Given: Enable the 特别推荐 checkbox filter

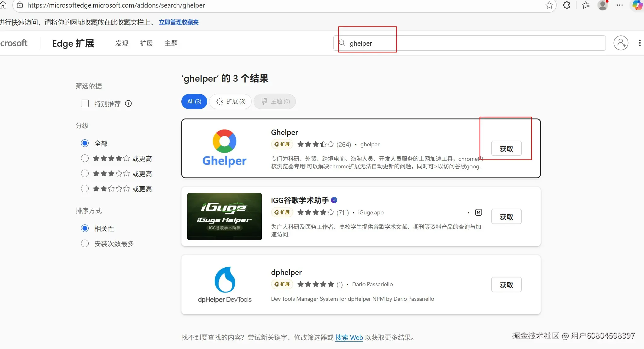Looking at the screenshot, I should point(85,103).
